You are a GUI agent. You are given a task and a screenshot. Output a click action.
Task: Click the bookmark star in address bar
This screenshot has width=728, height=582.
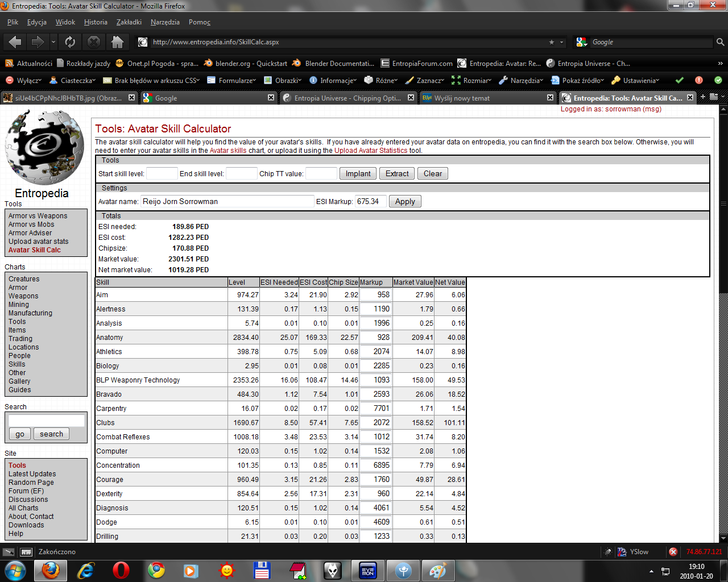click(551, 42)
